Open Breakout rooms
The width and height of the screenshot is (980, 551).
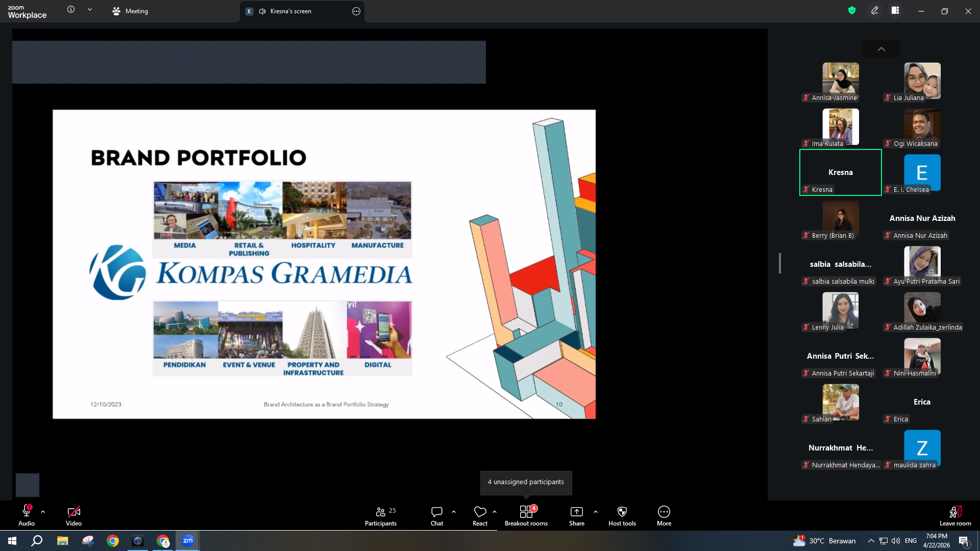tap(526, 515)
